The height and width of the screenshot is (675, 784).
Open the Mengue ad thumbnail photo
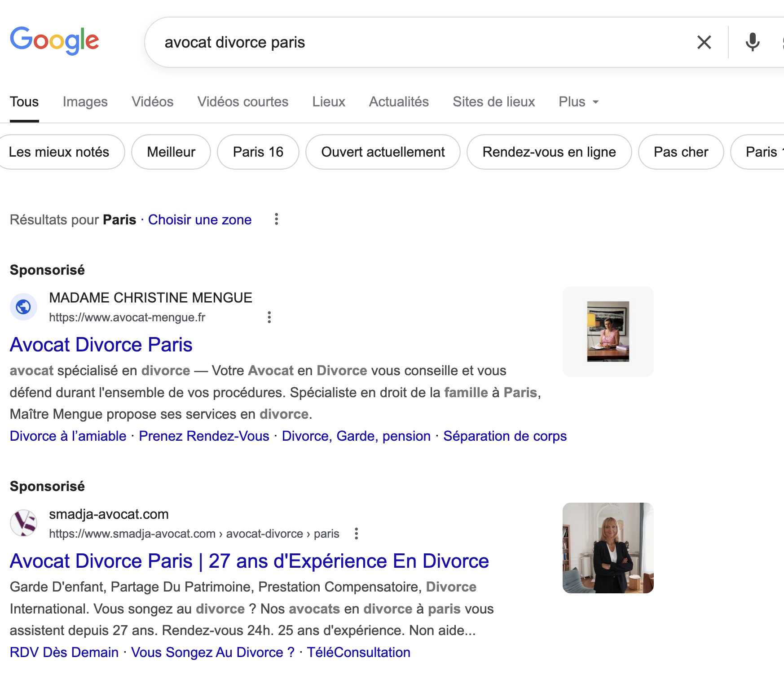tap(608, 332)
